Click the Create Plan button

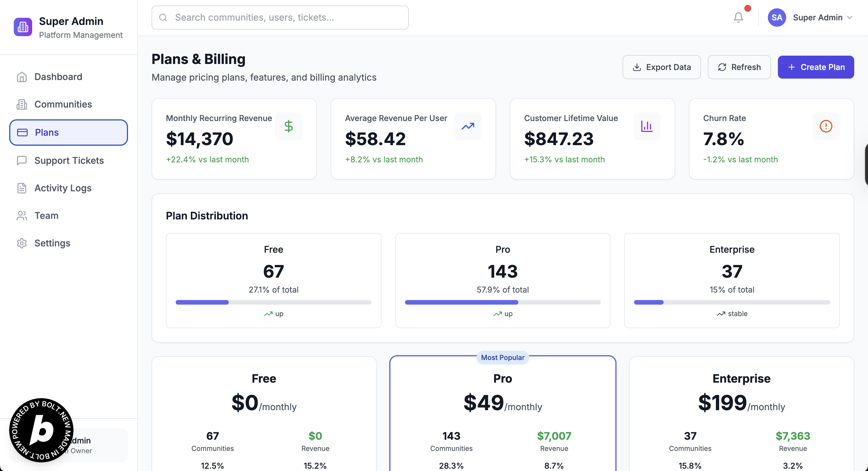pos(815,67)
